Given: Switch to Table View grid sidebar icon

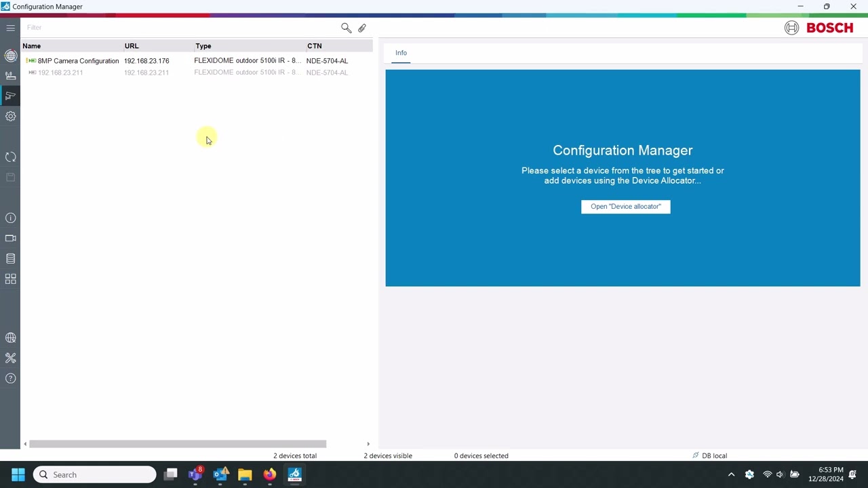Looking at the screenshot, I should [10, 279].
